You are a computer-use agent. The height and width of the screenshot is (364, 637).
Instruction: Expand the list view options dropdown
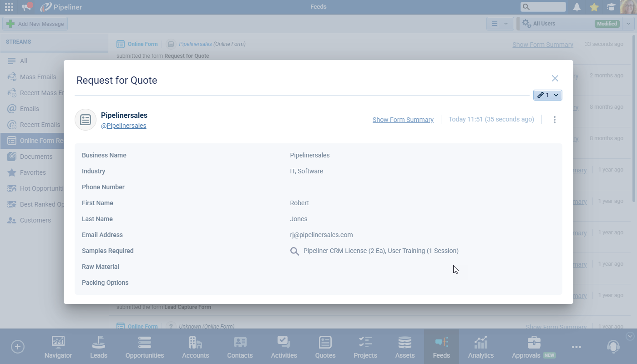click(x=500, y=24)
